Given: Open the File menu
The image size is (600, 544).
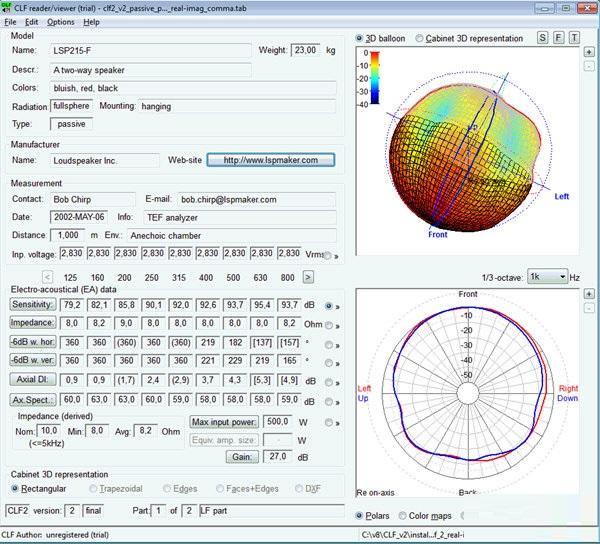Looking at the screenshot, I should pos(10,21).
